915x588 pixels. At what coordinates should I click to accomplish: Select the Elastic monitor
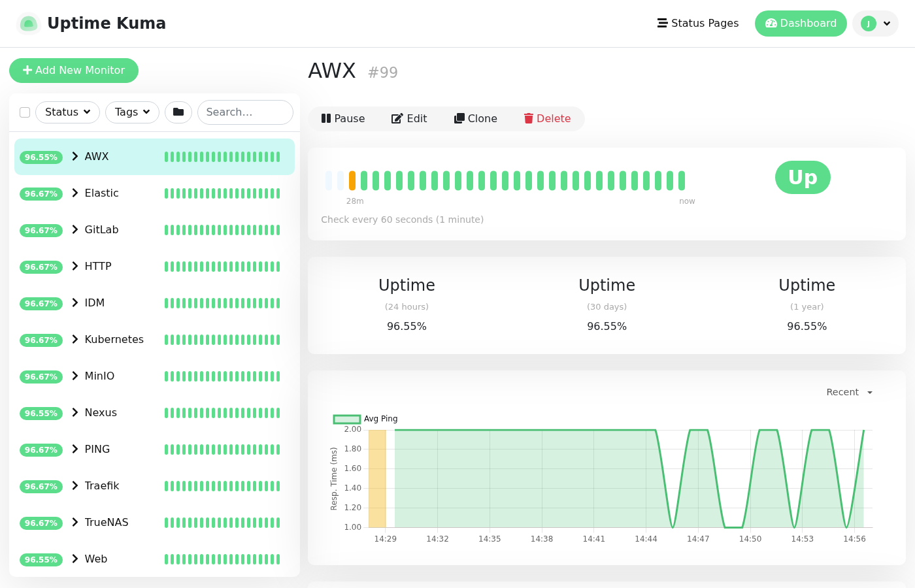(154, 193)
